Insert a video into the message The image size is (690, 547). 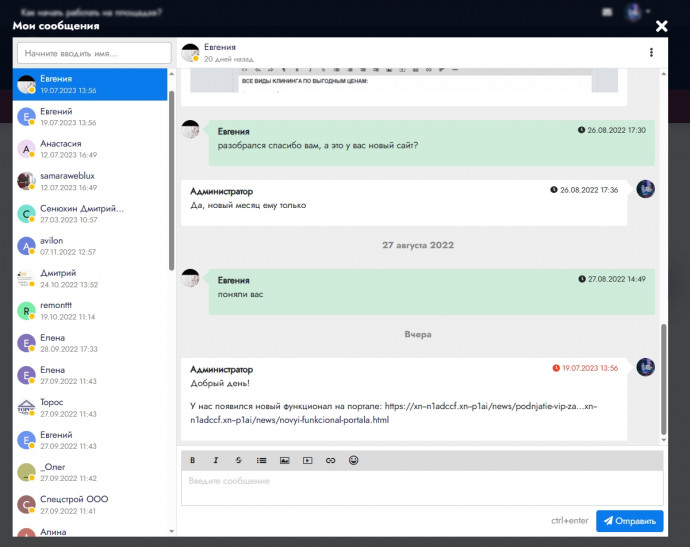pos(308,460)
